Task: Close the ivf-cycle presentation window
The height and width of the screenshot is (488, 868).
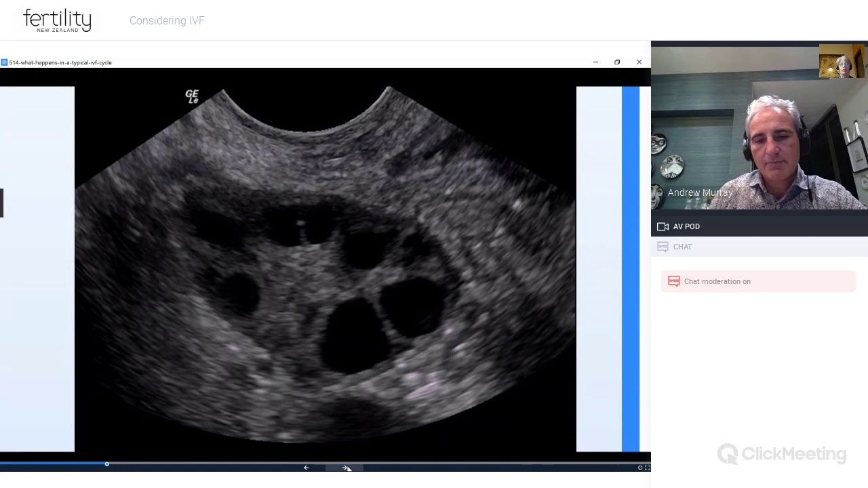Action: (x=639, y=62)
